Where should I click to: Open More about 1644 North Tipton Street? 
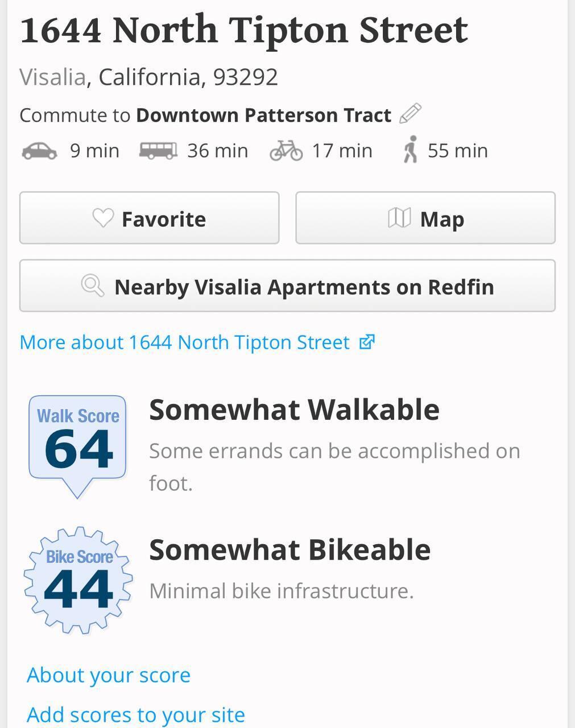pyautogui.click(x=184, y=342)
